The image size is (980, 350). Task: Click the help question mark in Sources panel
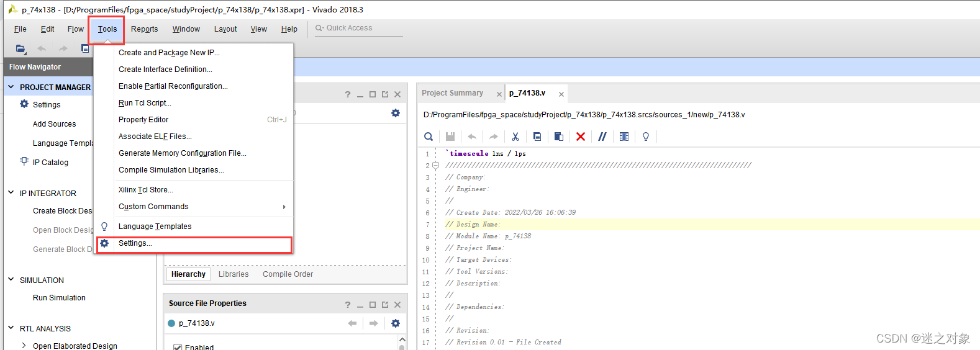coord(348,94)
